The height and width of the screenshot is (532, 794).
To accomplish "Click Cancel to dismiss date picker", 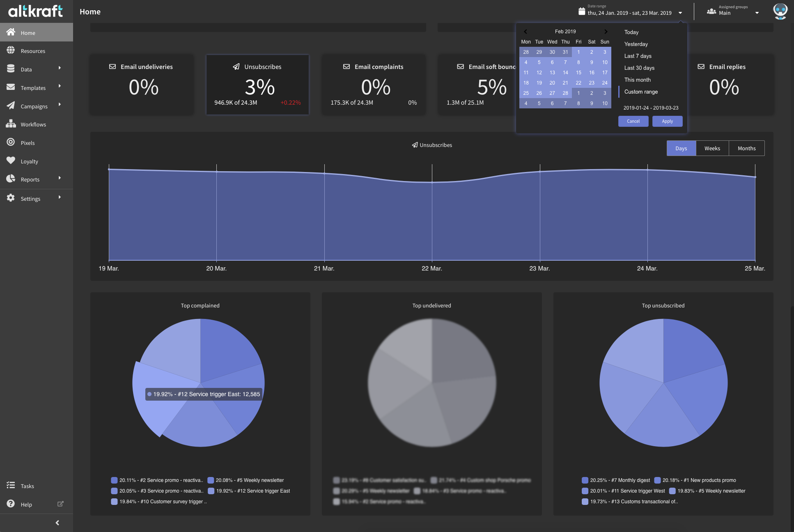I will (633, 121).
